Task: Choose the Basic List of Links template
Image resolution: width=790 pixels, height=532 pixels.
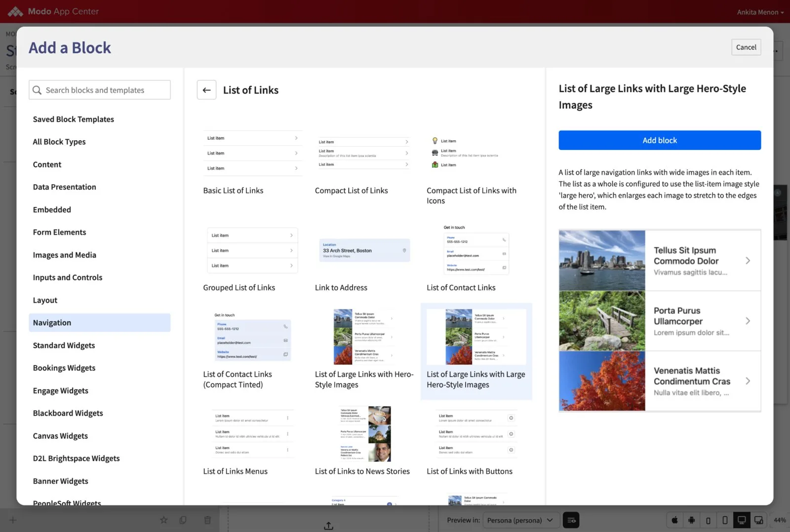Action: (252, 162)
